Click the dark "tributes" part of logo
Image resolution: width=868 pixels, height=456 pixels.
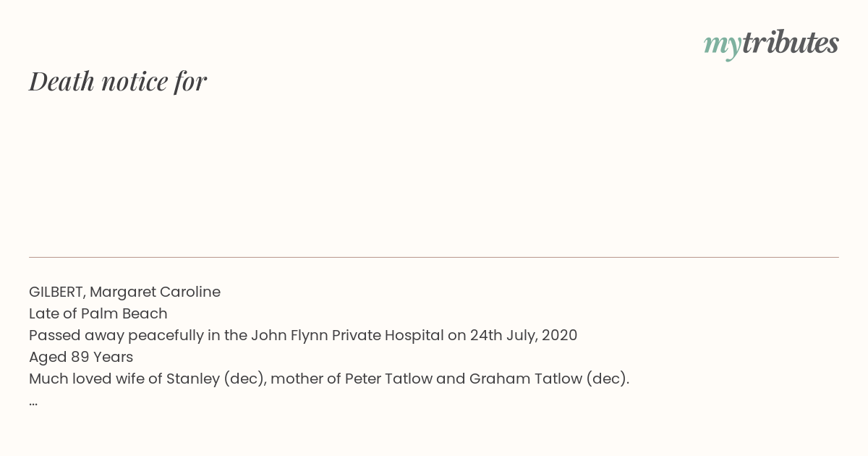791,43
